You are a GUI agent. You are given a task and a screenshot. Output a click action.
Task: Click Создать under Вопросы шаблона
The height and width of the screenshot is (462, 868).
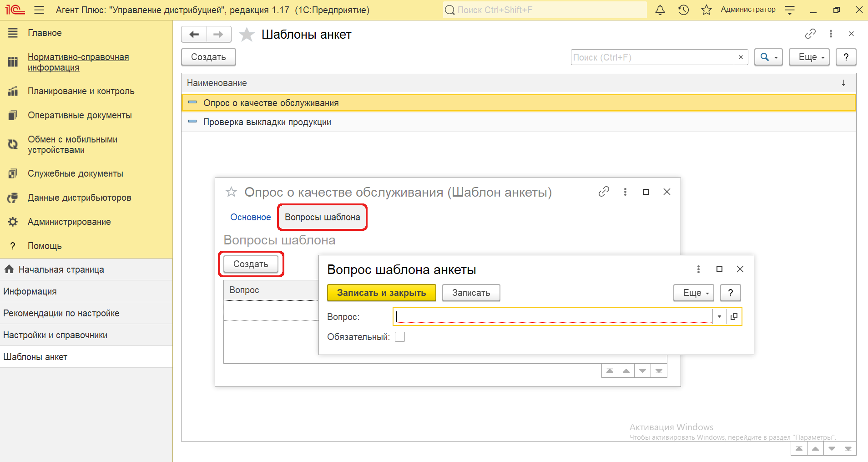(x=251, y=264)
